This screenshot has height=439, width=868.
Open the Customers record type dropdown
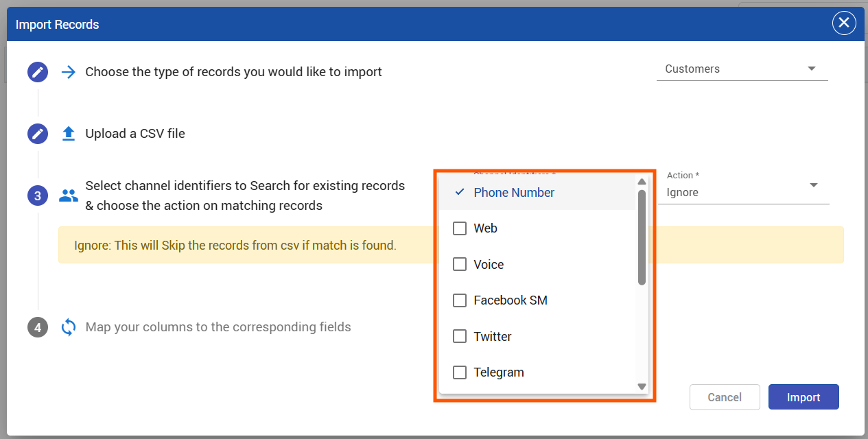click(742, 69)
